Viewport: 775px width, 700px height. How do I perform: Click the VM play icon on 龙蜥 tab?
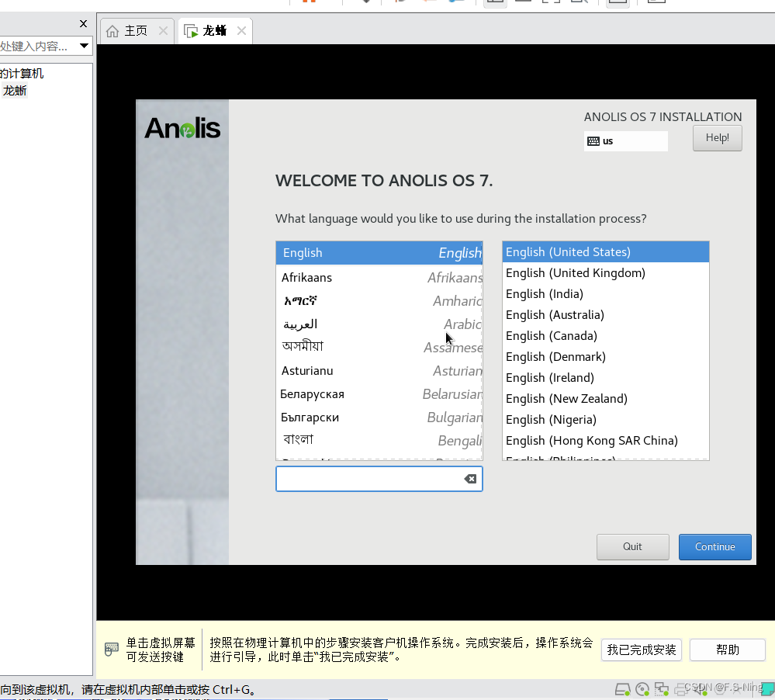191,31
